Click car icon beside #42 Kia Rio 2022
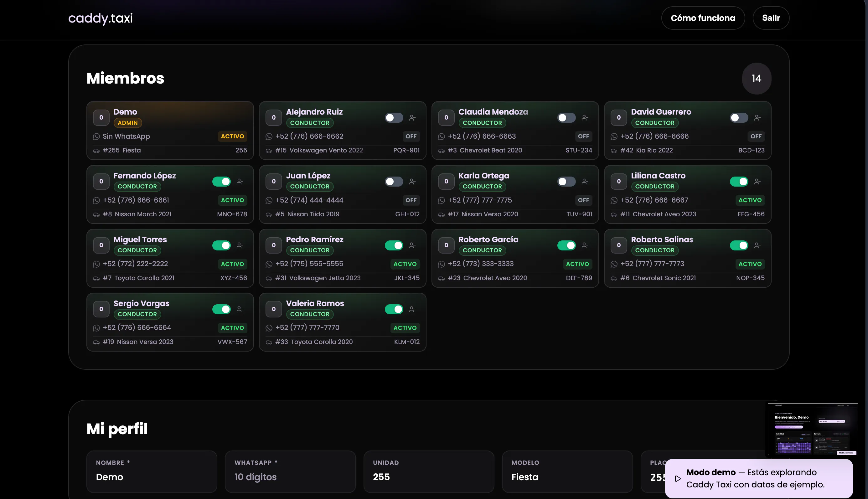 click(614, 151)
